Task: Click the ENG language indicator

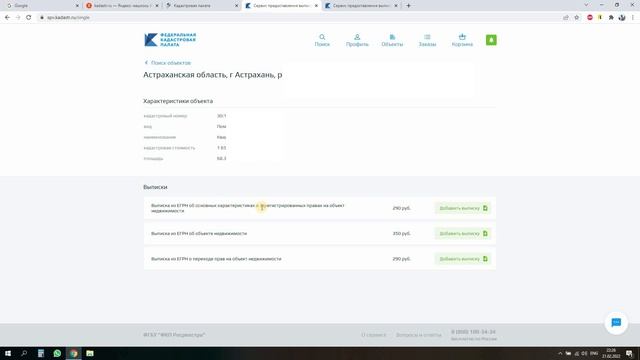Action: (x=594, y=353)
